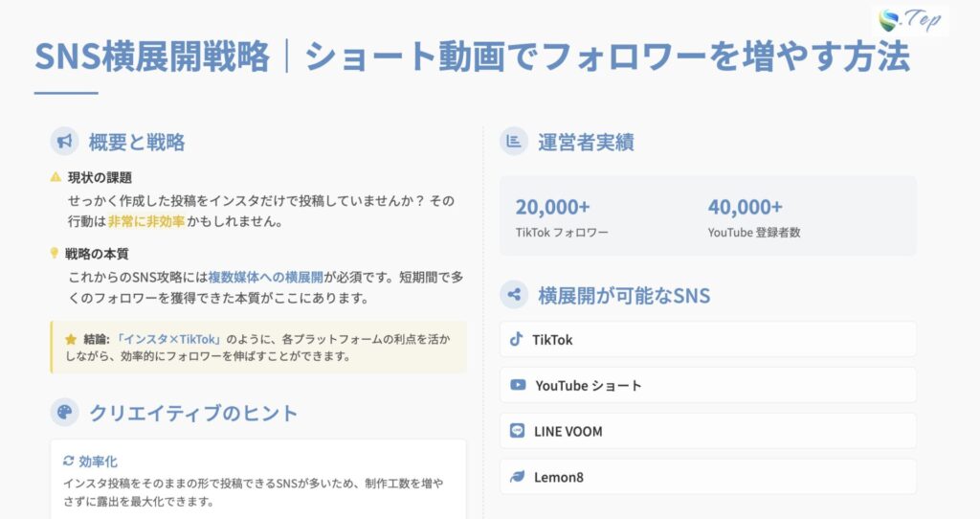
Task: Open the Lemon8 row
Action: point(707,477)
